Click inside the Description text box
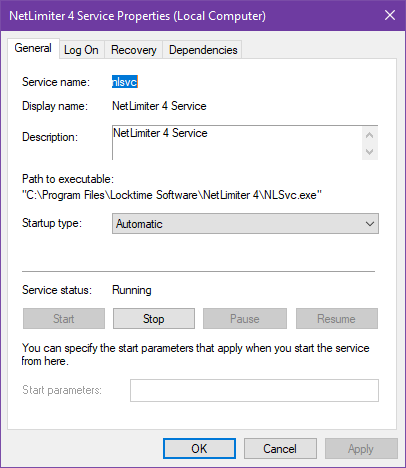Screen dimensions: 406x468 (x=237, y=143)
